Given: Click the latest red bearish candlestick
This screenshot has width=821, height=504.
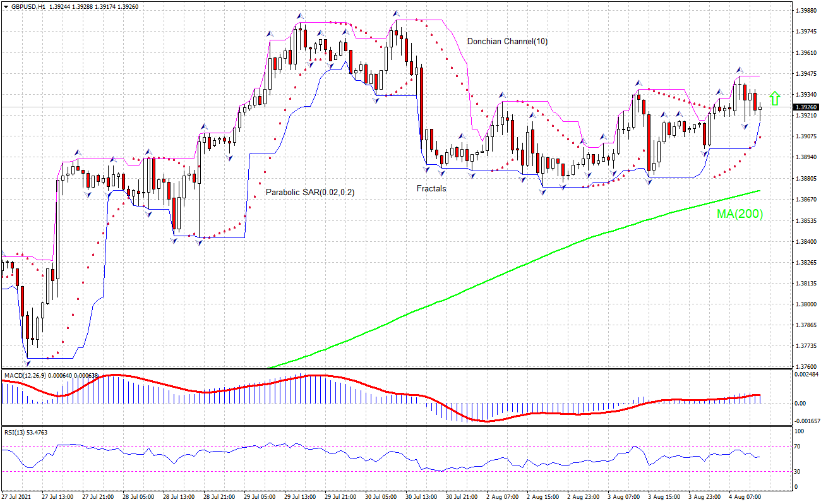Looking at the screenshot, I should point(754,101).
